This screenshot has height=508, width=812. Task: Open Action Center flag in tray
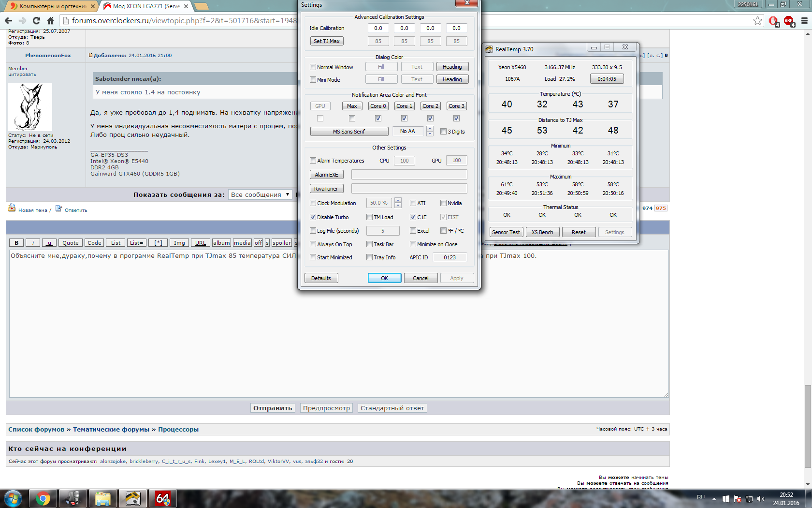(738, 498)
